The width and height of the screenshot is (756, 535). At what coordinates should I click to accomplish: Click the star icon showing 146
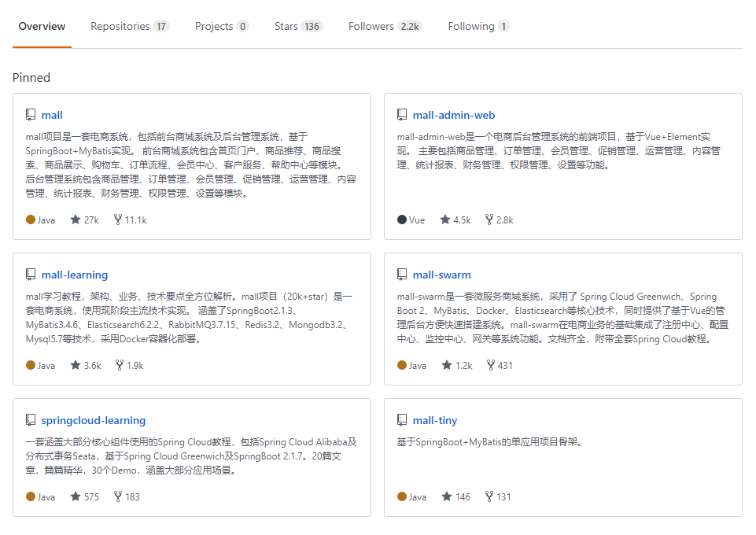click(x=447, y=496)
